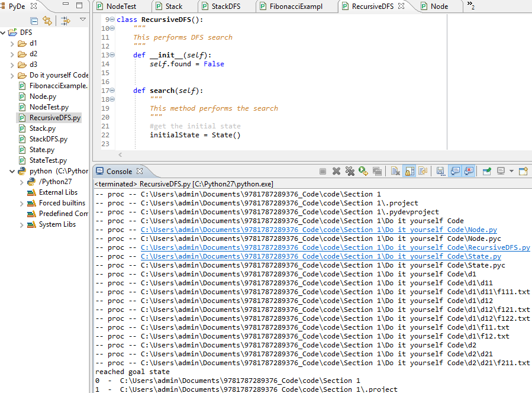Fold the __init__ method at line 13
Viewport: 532px width, 393px height.
[112, 54]
